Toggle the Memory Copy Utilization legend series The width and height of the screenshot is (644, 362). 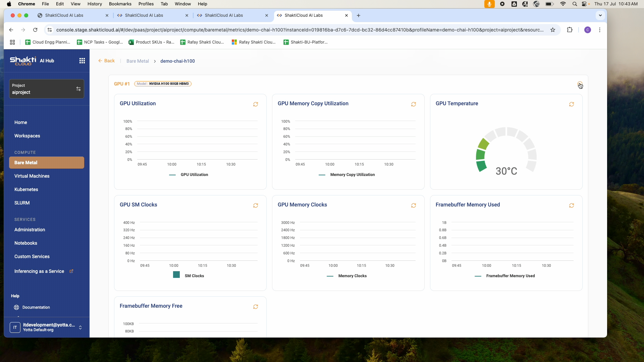tap(347, 175)
